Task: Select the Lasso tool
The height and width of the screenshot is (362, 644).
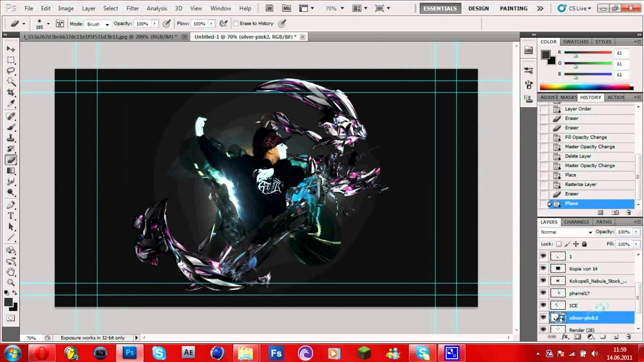Action: coord(11,71)
